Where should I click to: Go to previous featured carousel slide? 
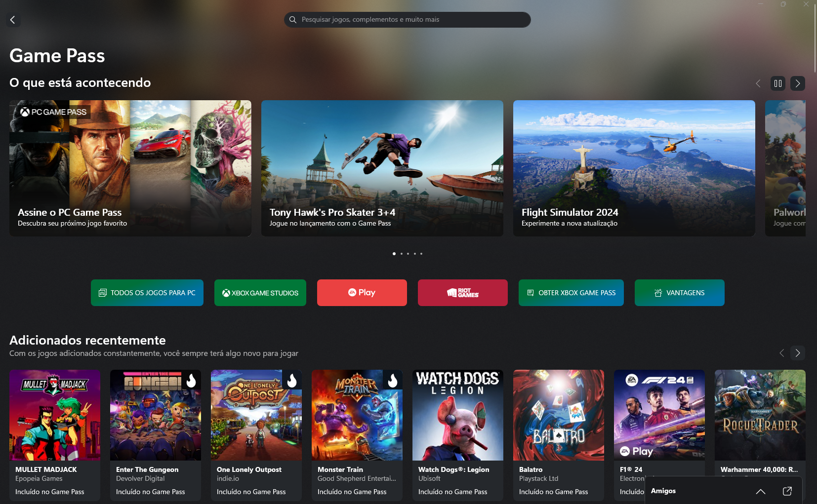pyautogui.click(x=758, y=83)
